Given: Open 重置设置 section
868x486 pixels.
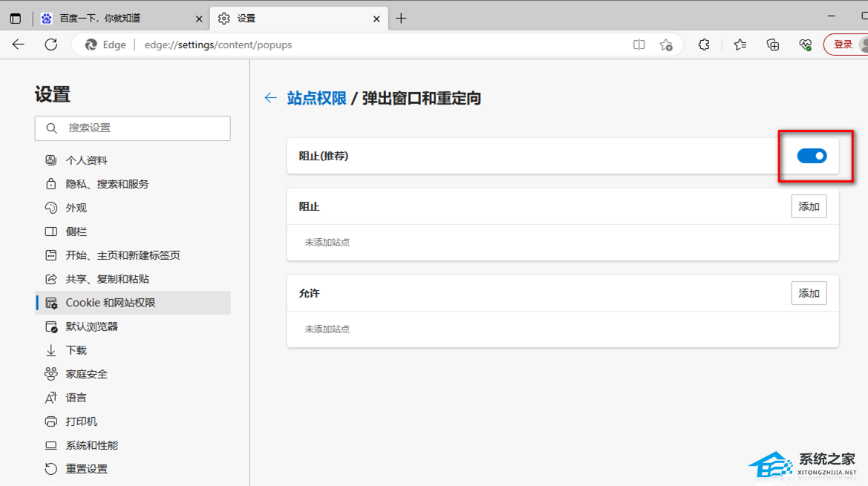Looking at the screenshot, I should [x=133, y=470].
